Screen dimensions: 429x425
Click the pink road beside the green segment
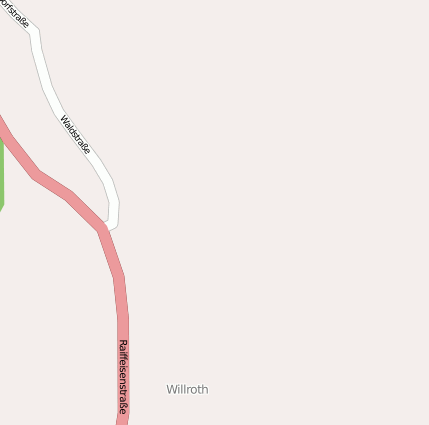(x=14, y=149)
